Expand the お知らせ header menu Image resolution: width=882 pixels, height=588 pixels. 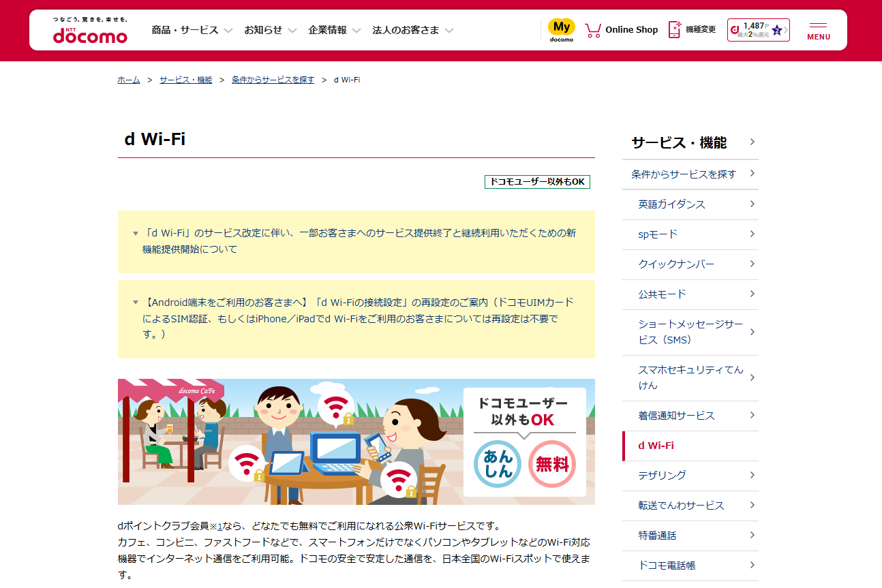pos(271,30)
